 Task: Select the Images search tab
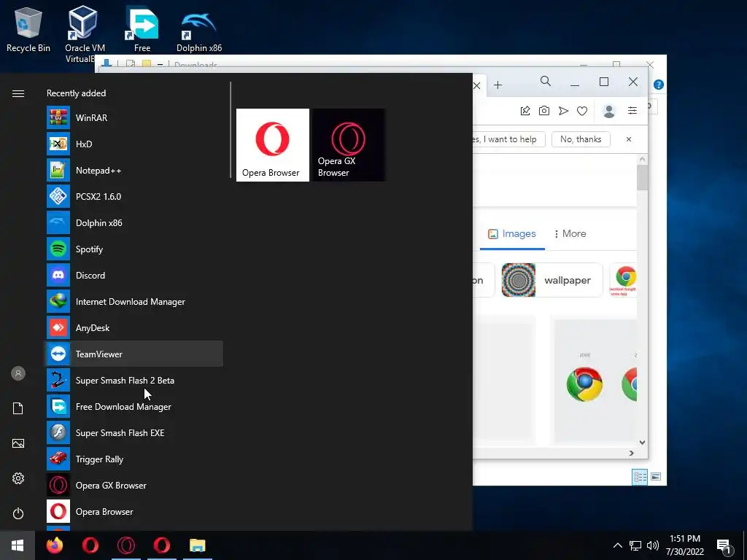tap(512, 234)
